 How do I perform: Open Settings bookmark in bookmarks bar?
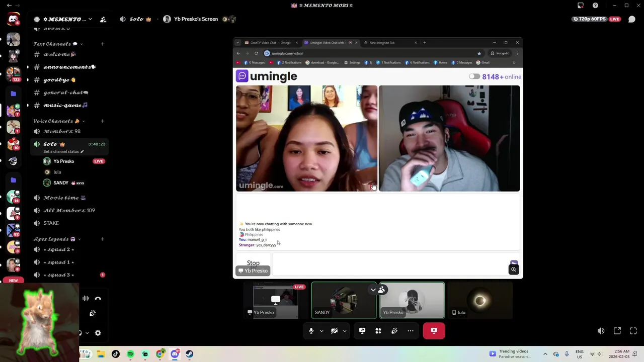tap(352, 63)
